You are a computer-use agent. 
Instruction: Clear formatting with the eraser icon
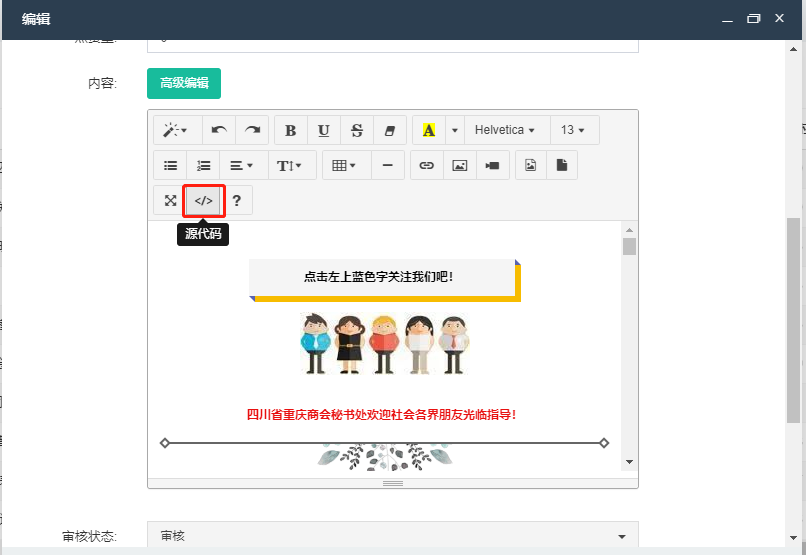click(390, 130)
